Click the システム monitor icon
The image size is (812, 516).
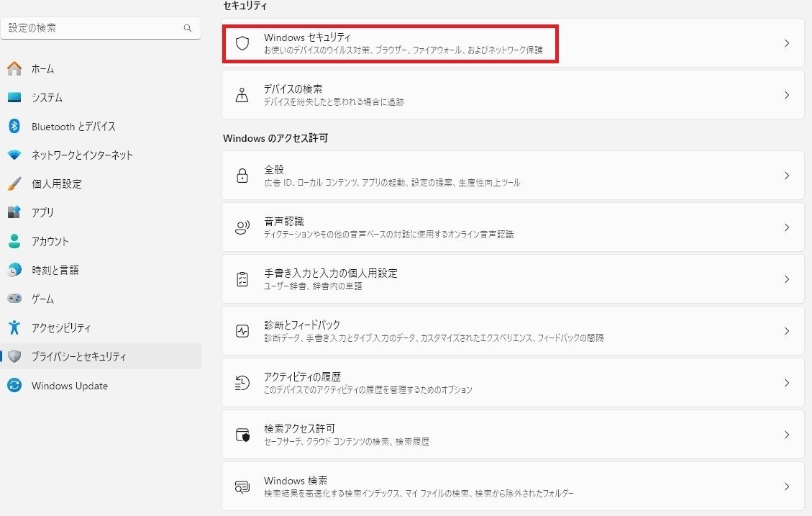pos(14,97)
